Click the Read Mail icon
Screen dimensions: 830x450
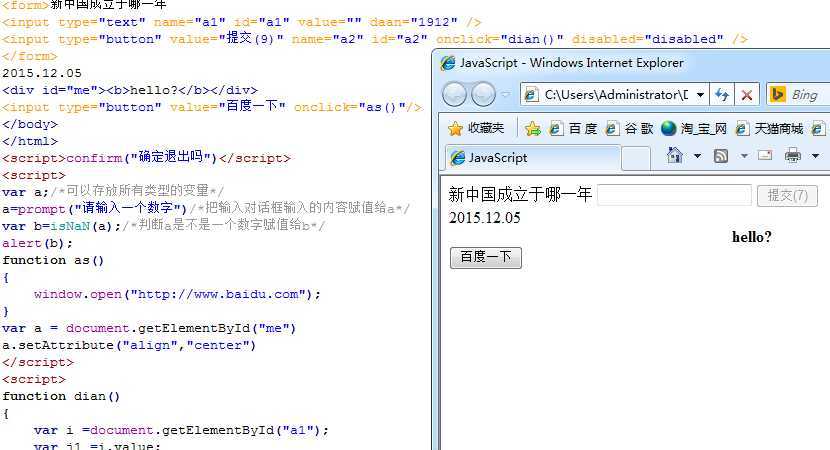point(765,155)
